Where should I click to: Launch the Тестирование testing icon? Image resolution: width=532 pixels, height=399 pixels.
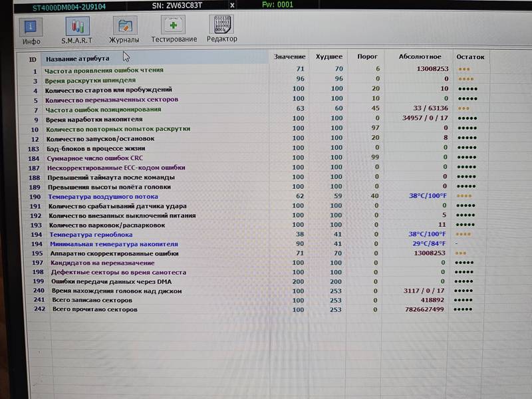pyautogui.click(x=174, y=29)
